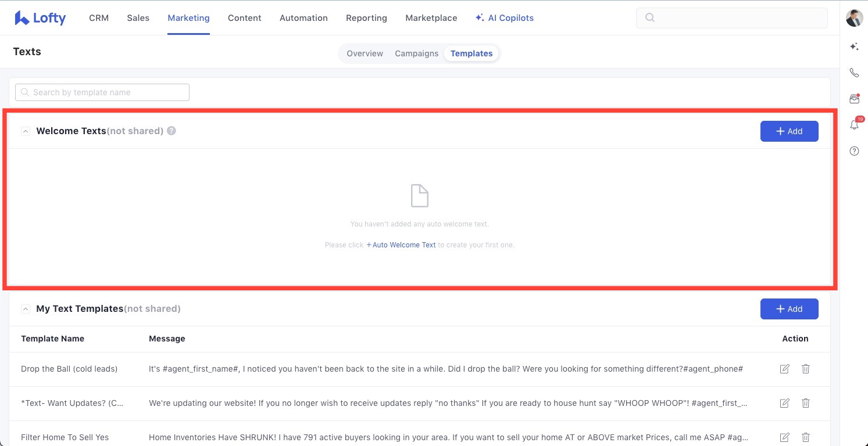Image resolution: width=868 pixels, height=446 pixels.
Task: Delete the Drop the Ball template
Action: [x=805, y=369]
